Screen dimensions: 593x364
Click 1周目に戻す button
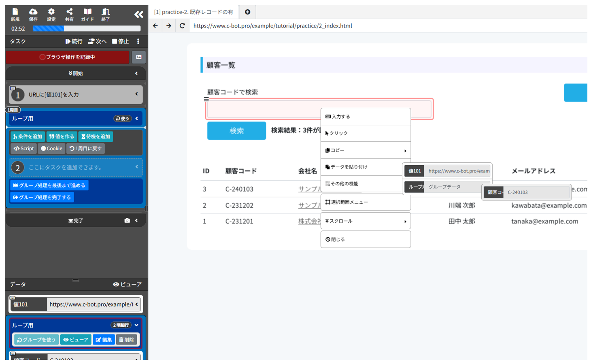click(x=85, y=149)
